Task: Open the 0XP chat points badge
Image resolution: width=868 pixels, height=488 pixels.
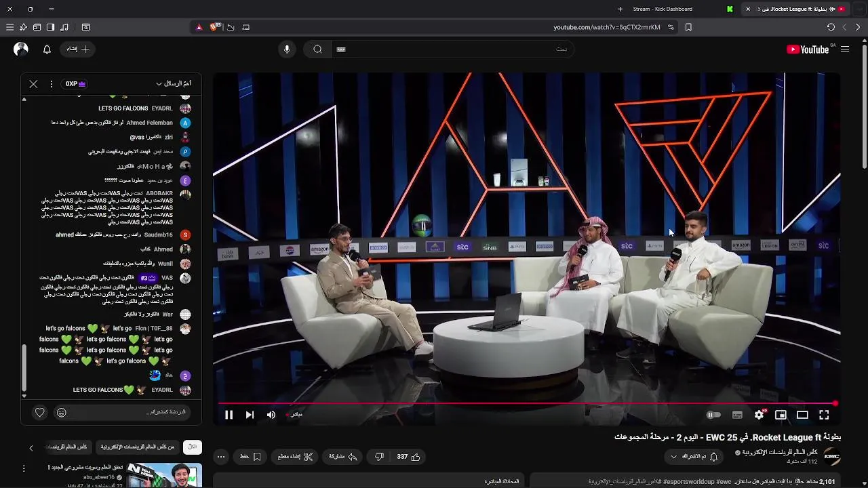Action: coord(75,84)
